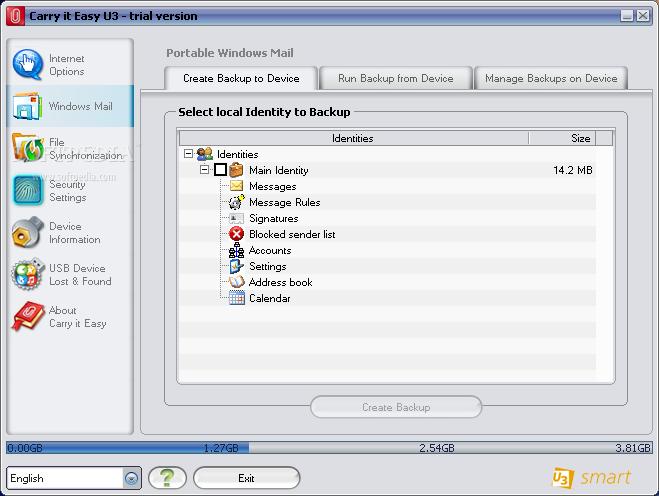This screenshot has height=496, width=659.
Task: Click the Identities column header
Action: (x=353, y=138)
